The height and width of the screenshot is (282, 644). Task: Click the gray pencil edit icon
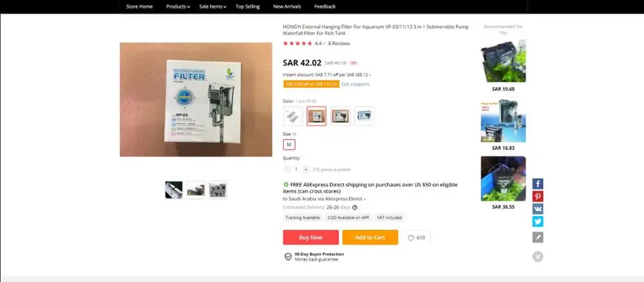[538, 238]
